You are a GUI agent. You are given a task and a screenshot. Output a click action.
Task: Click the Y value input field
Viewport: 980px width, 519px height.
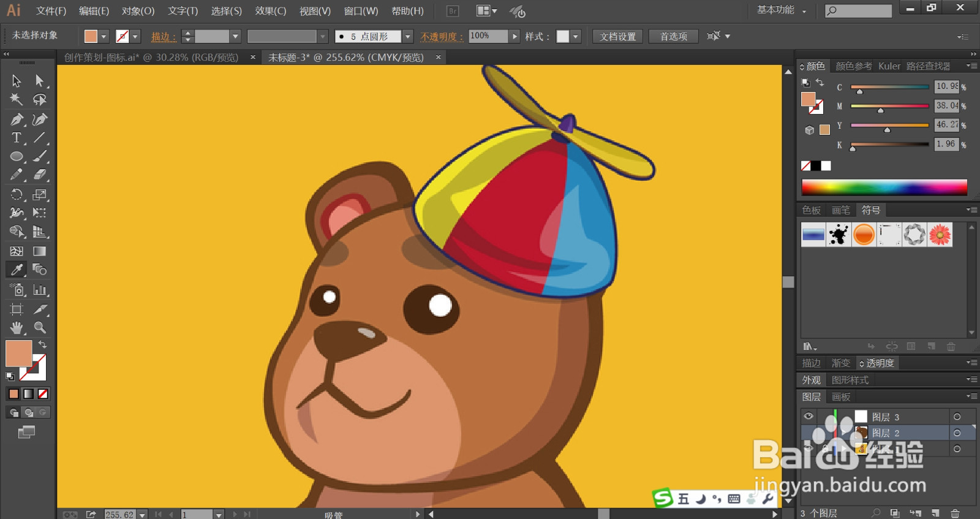coord(946,125)
